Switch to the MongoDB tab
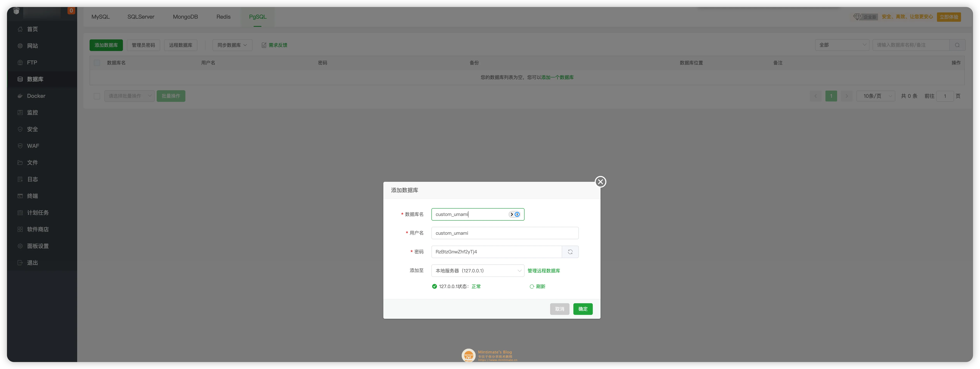Image resolution: width=980 pixels, height=369 pixels. (185, 17)
